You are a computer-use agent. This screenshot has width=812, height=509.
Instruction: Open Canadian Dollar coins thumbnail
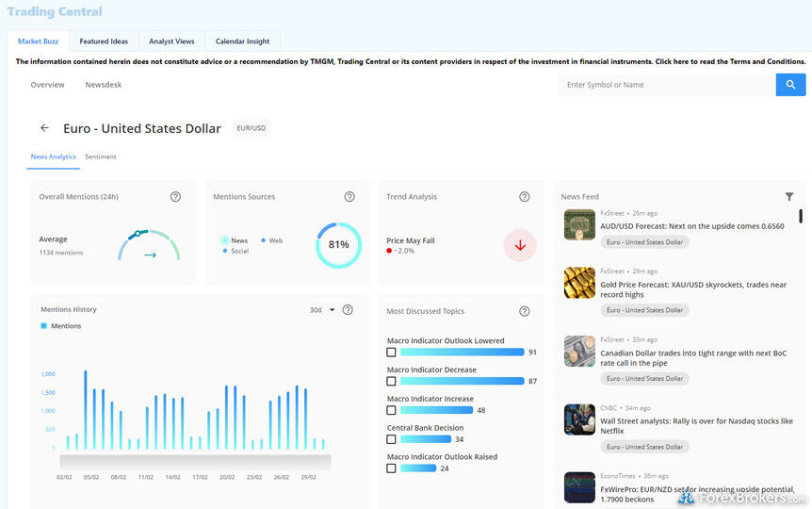579,351
